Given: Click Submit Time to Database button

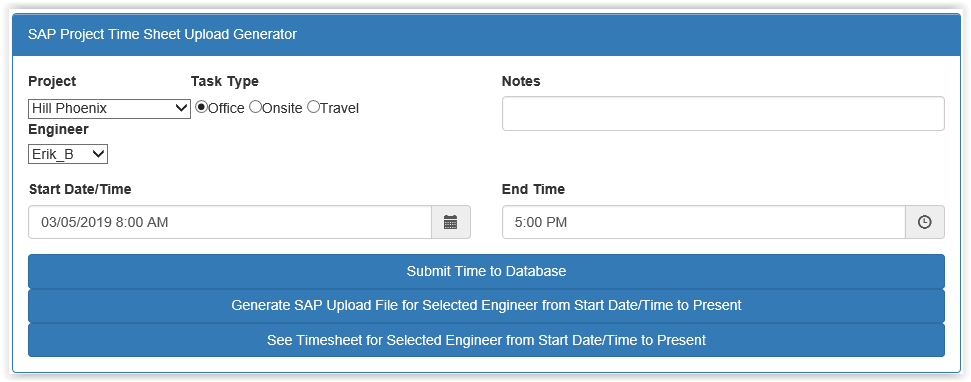Looking at the screenshot, I should click(486, 271).
